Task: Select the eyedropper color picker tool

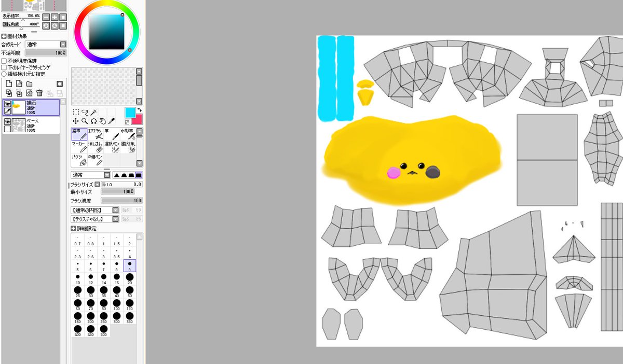Action: [x=111, y=120]
